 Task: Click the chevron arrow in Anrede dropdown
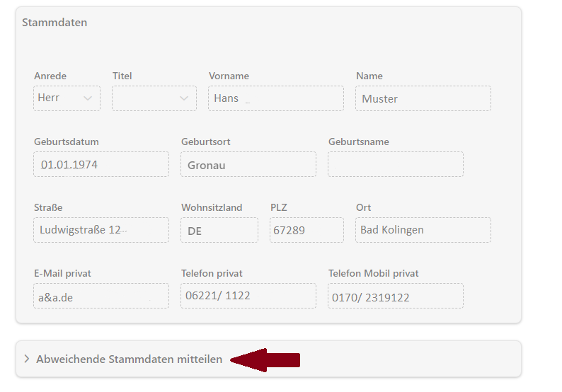(x=88, y=98)
